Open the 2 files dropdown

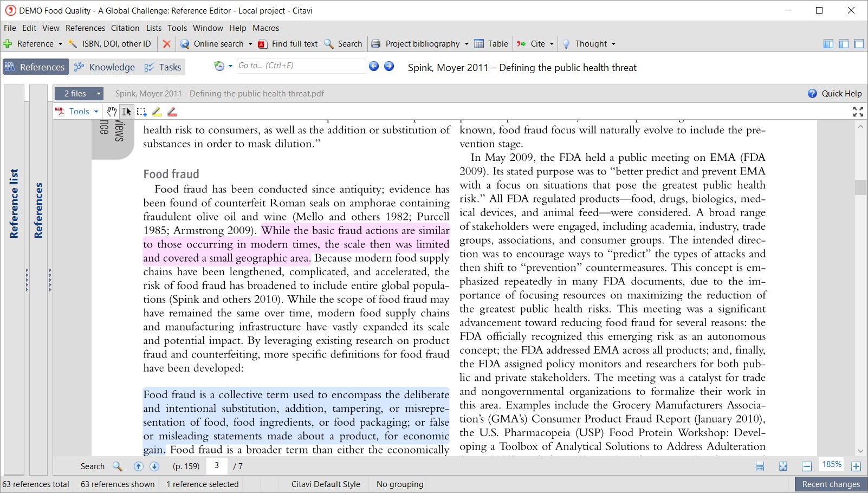(x=79, y=94)
